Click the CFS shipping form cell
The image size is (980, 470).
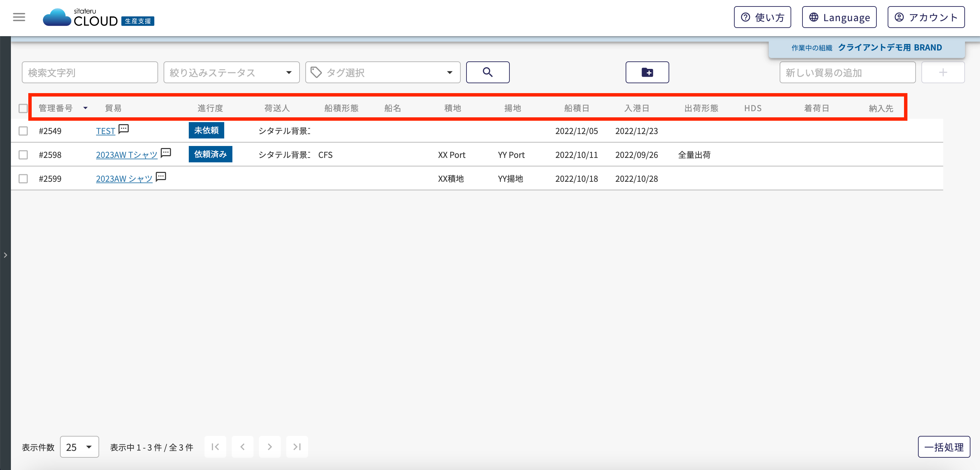pos(325,155)
